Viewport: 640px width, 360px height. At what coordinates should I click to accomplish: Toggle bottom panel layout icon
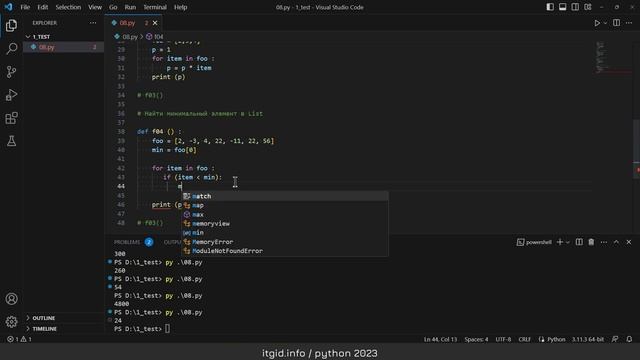click(x=562, y=7)
